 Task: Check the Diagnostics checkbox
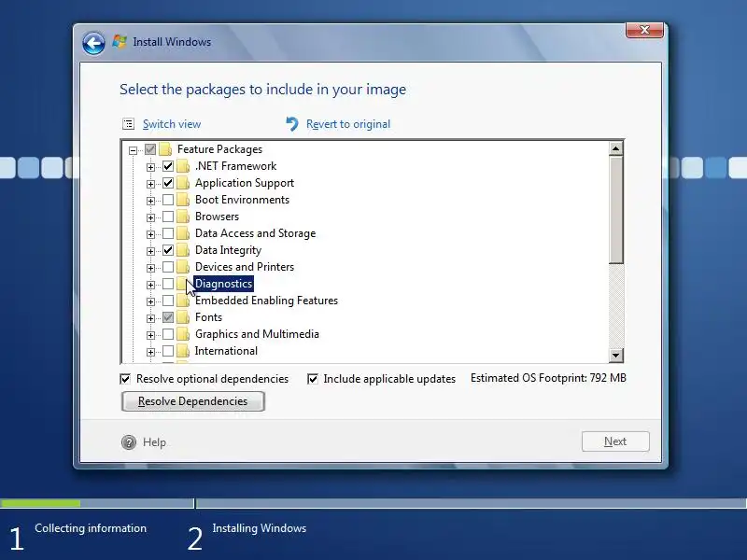[168, 284]
